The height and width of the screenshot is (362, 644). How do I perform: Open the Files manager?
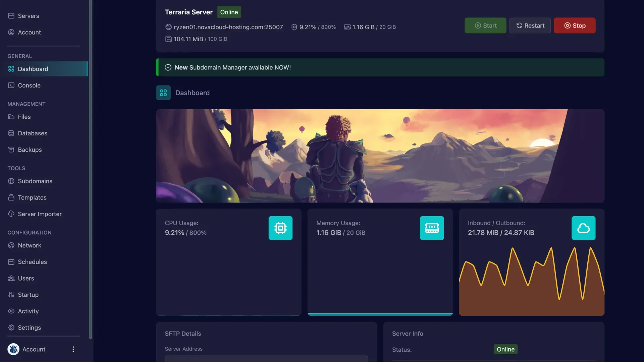[44, 117]
